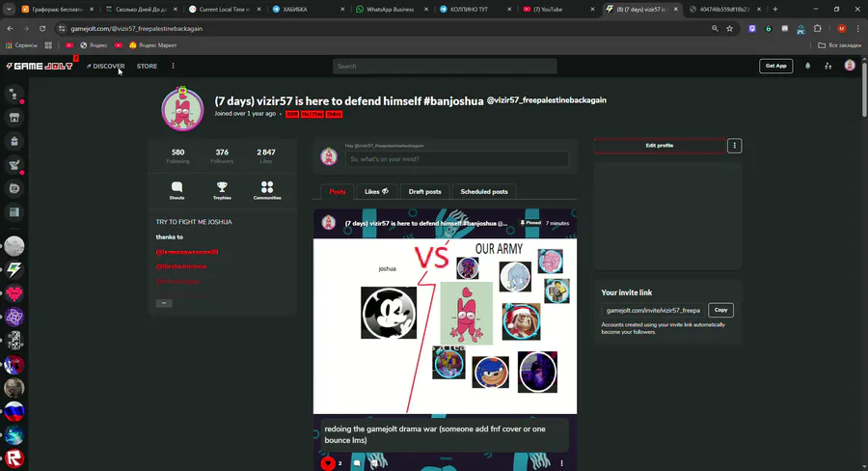868x471 pixels.
Task: Open Communities on the profile
Action: click(x=267, y=190)
